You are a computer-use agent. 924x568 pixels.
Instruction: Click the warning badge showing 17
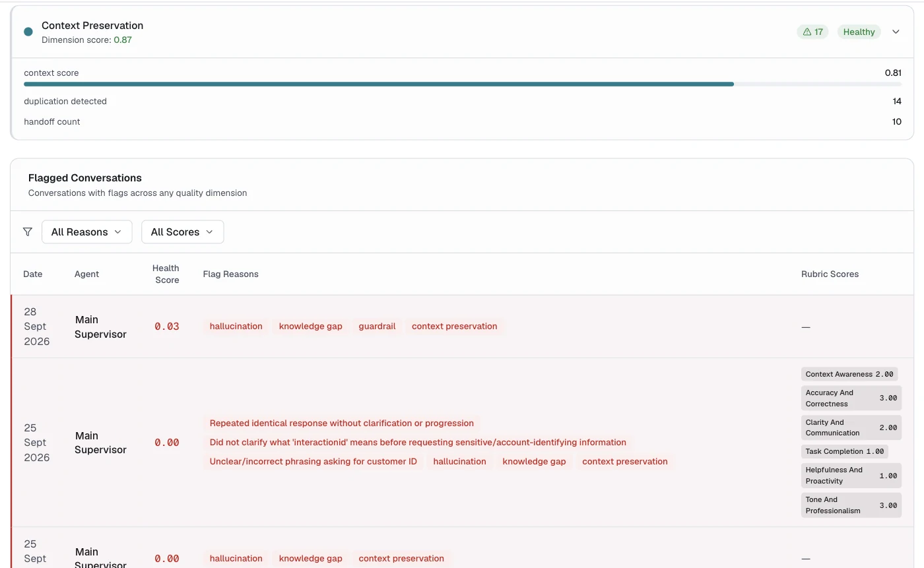tap(812, 32)
